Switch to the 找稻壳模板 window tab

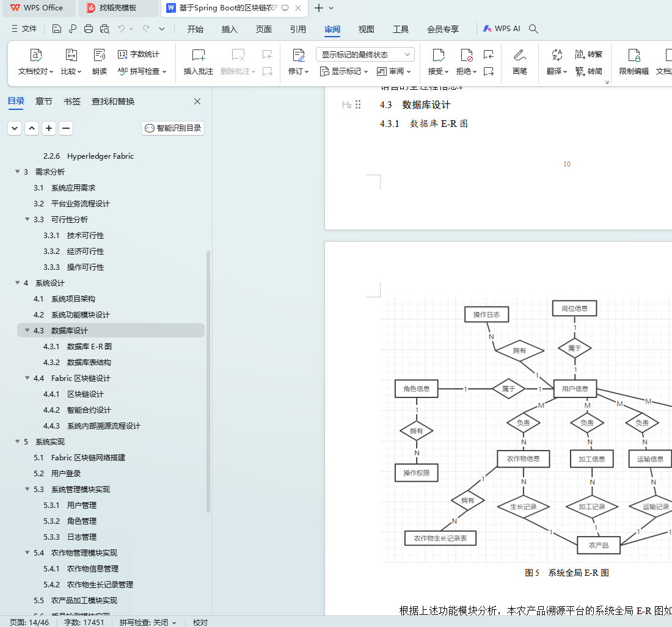[117, 8]
